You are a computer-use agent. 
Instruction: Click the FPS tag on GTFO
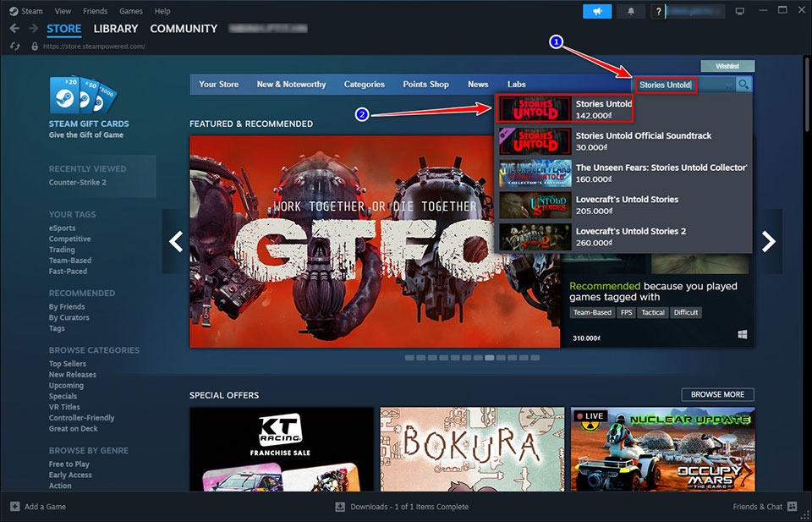pyautogui.click(x=627, y=312)
